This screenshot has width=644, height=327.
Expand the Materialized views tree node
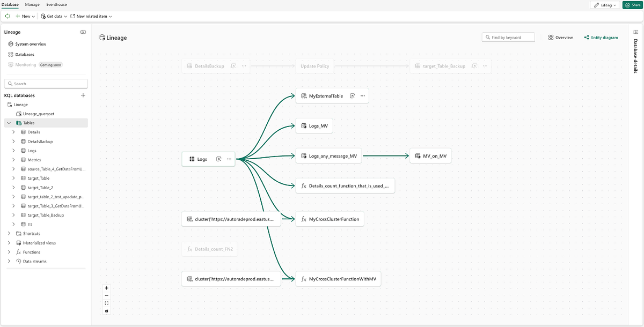(x=9, y=243)
